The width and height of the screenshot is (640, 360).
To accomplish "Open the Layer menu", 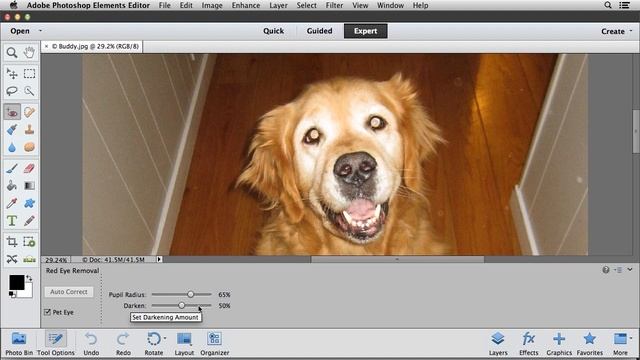I will (278, 5).
